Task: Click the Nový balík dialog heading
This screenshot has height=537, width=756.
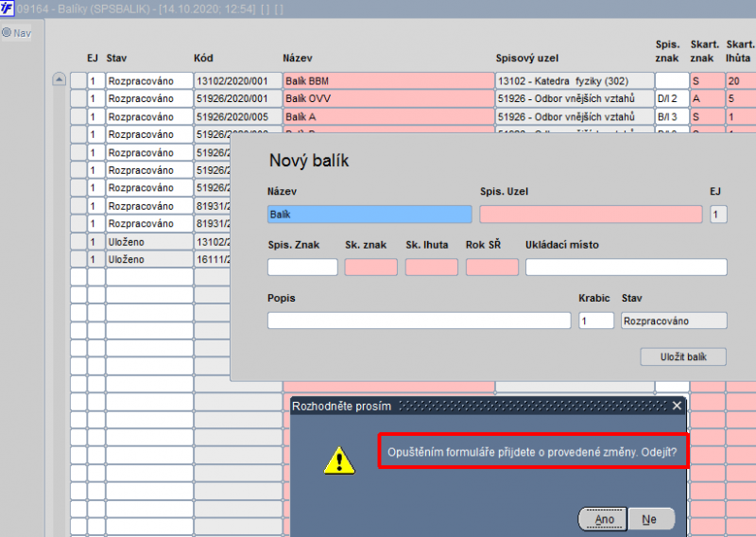Action: click(309, 161)
